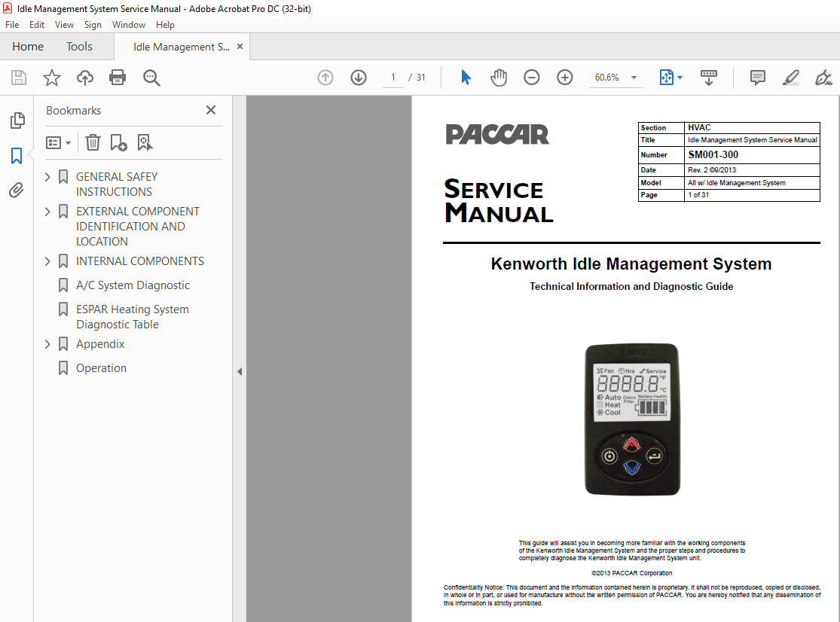Click the 60.6% zoom value field
840x622 pixels.
[x=606, y=78]
